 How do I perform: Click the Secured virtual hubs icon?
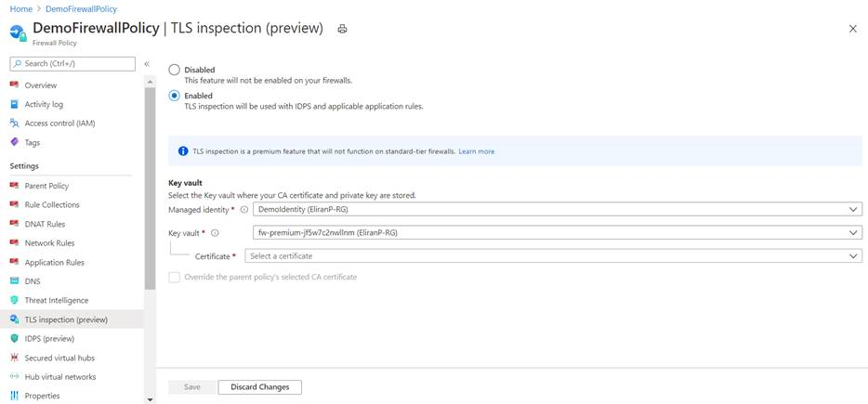point(14,358)
